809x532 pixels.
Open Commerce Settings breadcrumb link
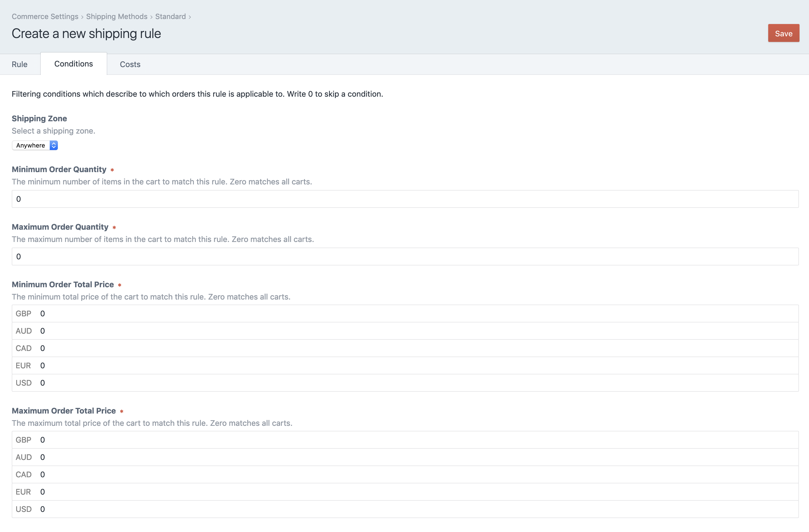[45, 16]
